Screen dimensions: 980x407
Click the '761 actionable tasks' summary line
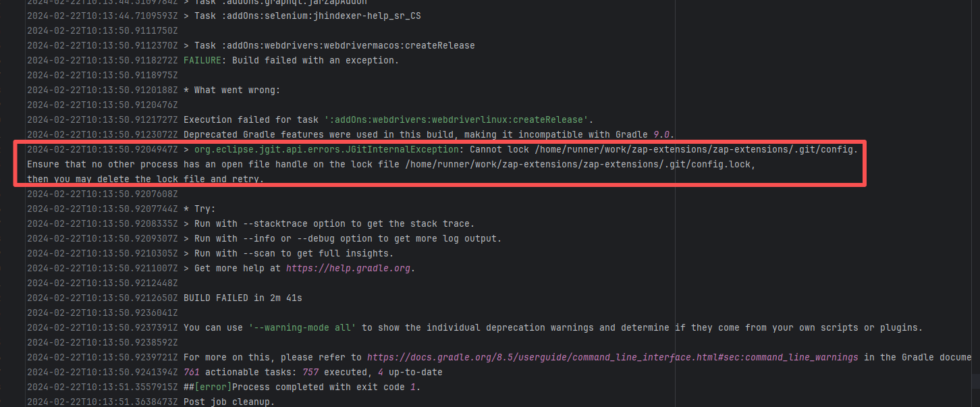tap(312, 372)
